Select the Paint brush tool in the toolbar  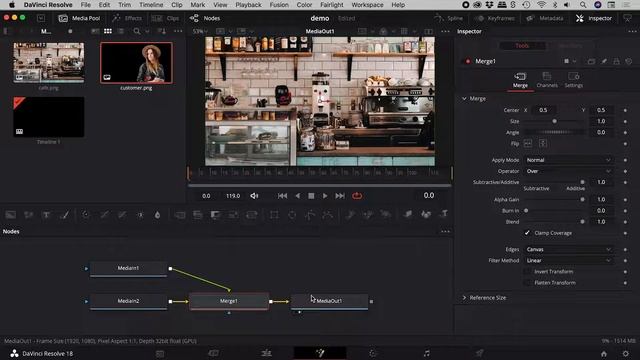tap(64, 215)
